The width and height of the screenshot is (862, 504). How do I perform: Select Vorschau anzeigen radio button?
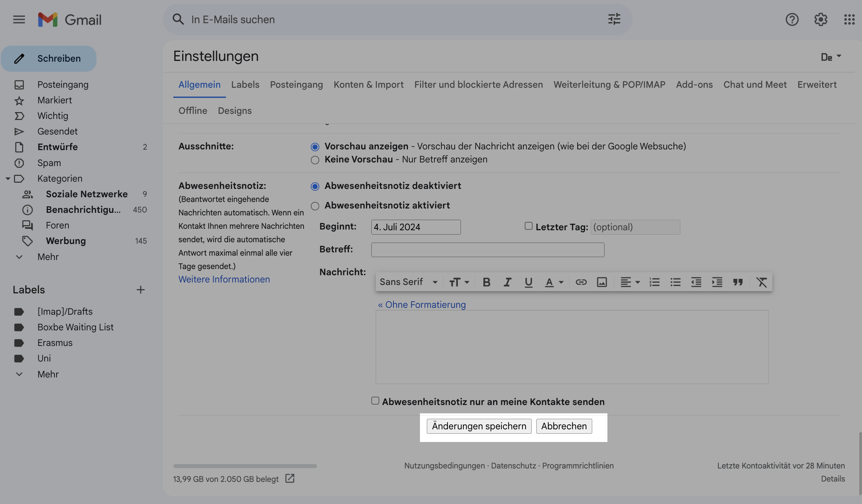(x=315, y=146)
